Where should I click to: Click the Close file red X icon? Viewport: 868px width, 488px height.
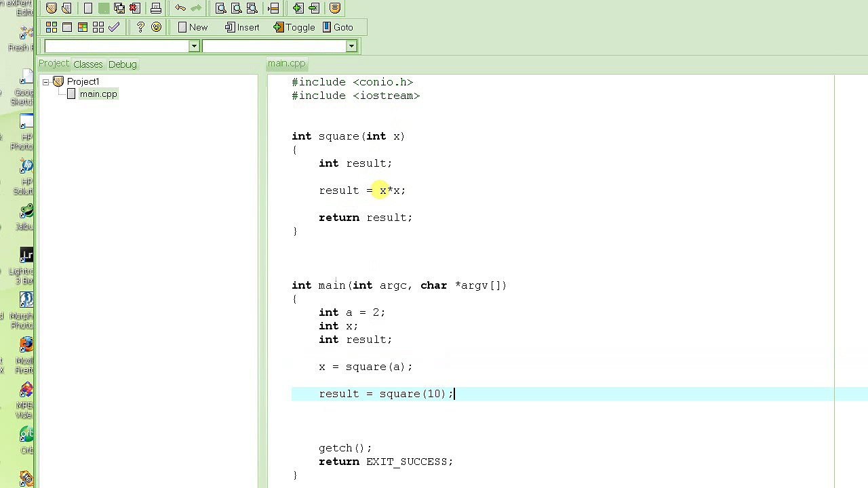point(134,8)
